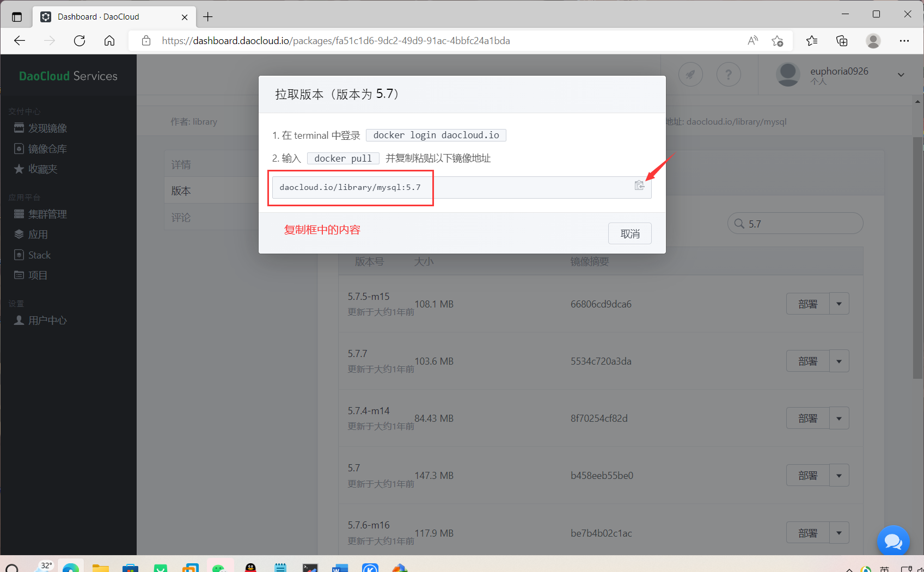Expand deploy options for version 5.7.4-m14
The image size is (924, 572).
click(839, 418)
